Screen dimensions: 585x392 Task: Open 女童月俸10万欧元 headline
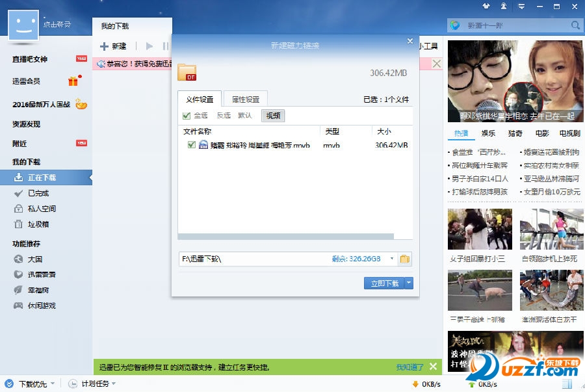tap(552, 192)
